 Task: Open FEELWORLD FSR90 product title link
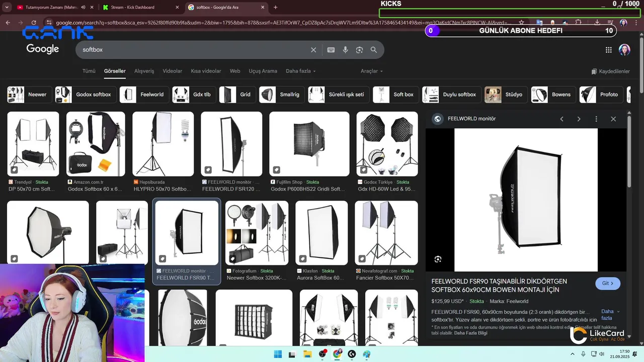499,286
